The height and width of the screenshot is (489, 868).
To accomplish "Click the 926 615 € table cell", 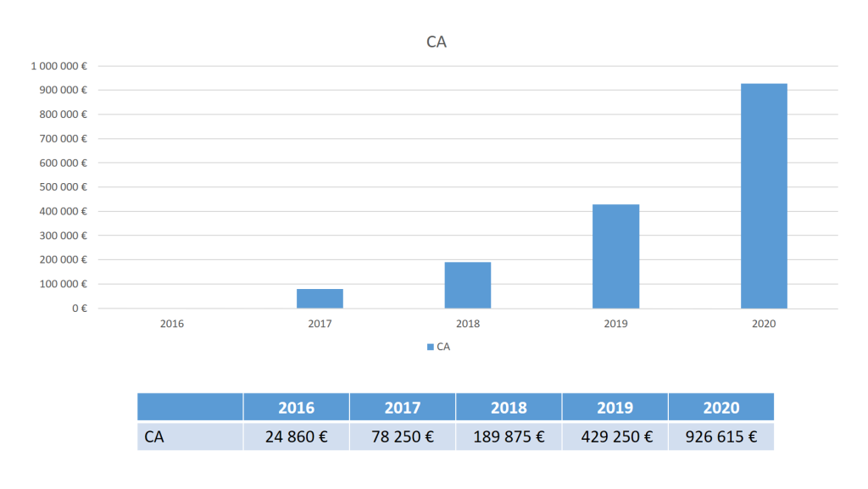I will click(x=721, y=436).
